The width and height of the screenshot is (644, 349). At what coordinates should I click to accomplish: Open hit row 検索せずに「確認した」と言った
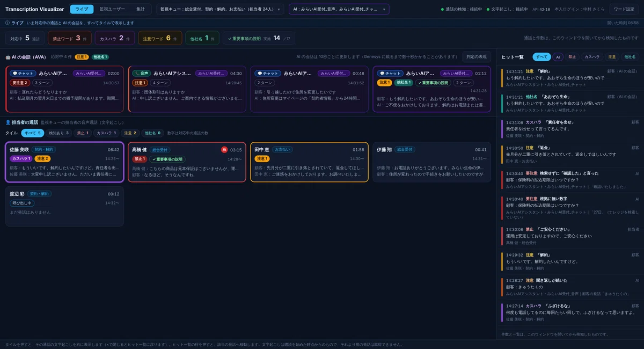coord(570,180)
